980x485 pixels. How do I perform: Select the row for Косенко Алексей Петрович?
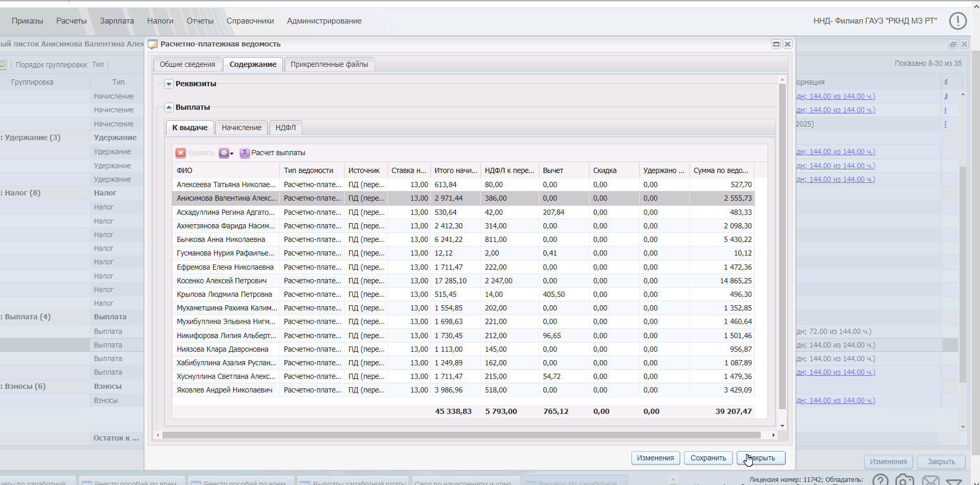coord(221,281)
